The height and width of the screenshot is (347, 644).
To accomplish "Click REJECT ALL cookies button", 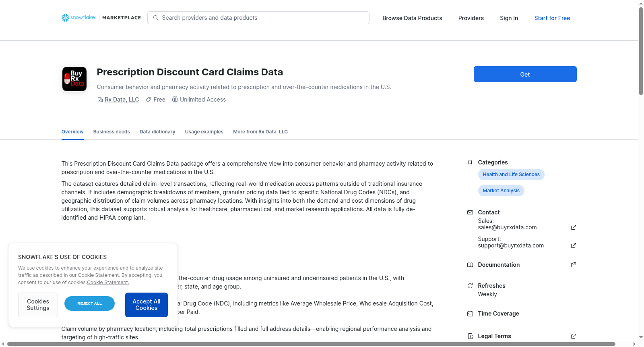I will click(89, 303).
